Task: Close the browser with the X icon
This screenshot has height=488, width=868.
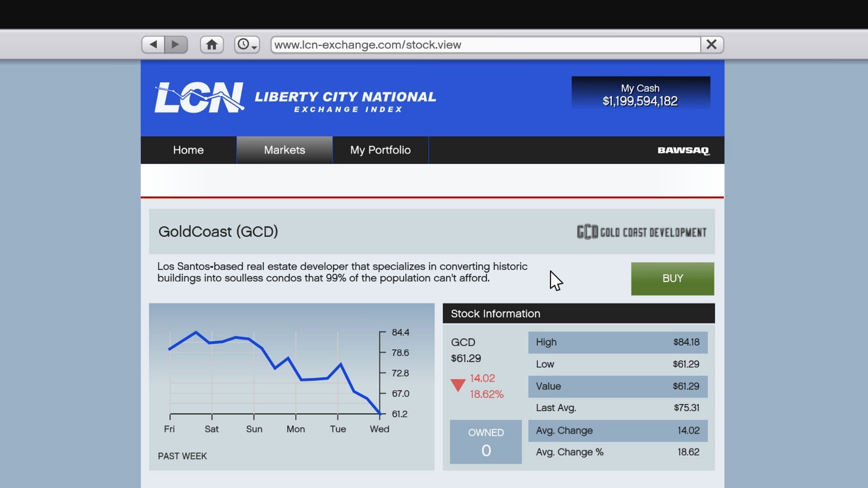Action: pyautogui.click(x=712, y=45)
